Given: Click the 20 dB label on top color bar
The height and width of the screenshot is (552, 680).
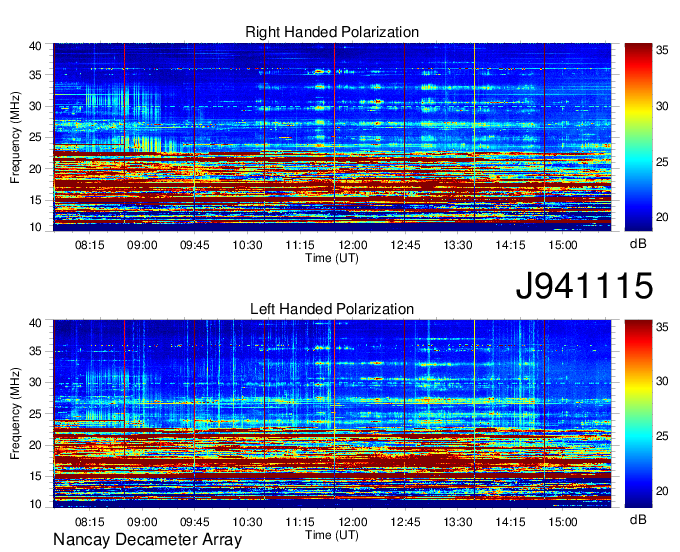Looking at the screenshot, I should tap(662, 217).
